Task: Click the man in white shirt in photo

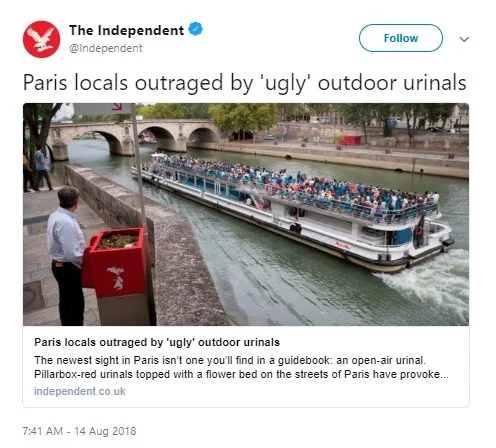Action: click(x=66, y=256)
